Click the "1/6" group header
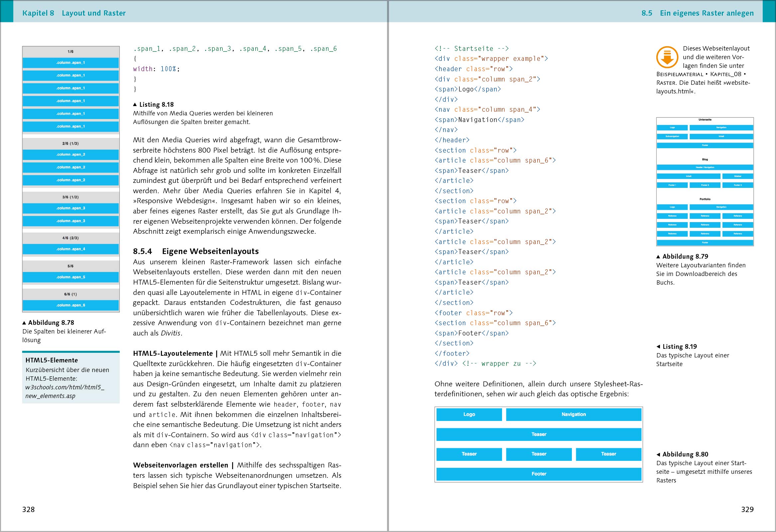 point(70,52)
